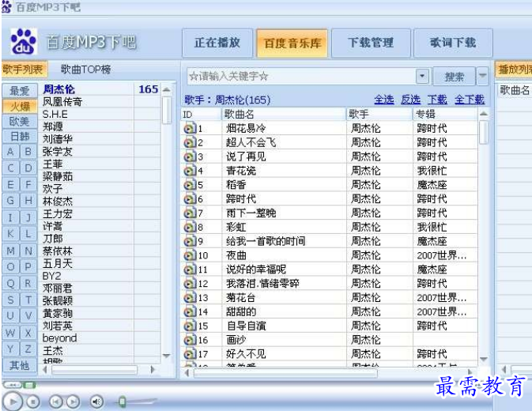Select singer beyond in list
Image resolution: width=532 pixels, height=411 pixels.
(x=60, y=338)
